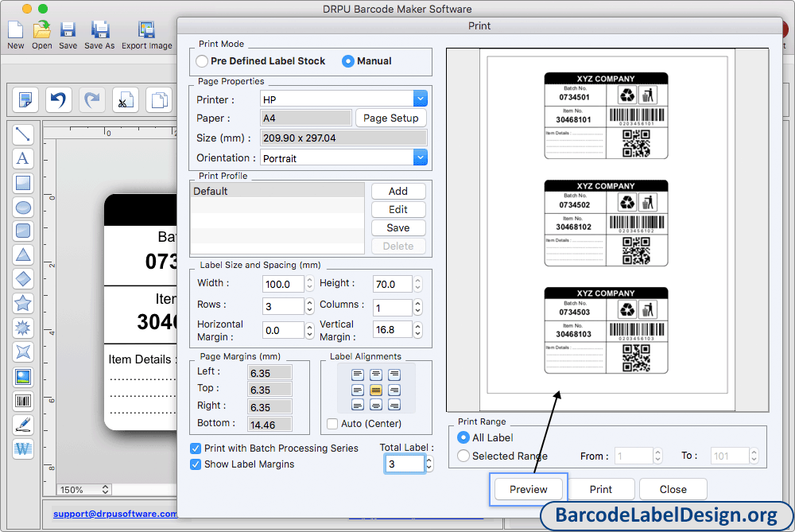Open the 150% zoom dropdown

84,490
